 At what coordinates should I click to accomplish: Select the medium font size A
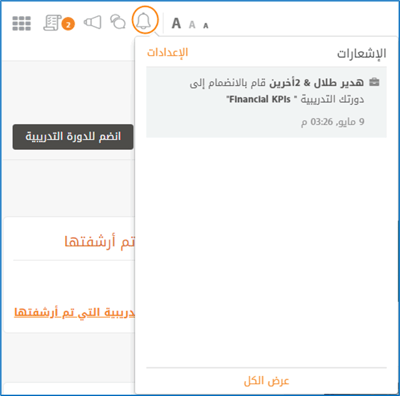[x=192, y=25]
